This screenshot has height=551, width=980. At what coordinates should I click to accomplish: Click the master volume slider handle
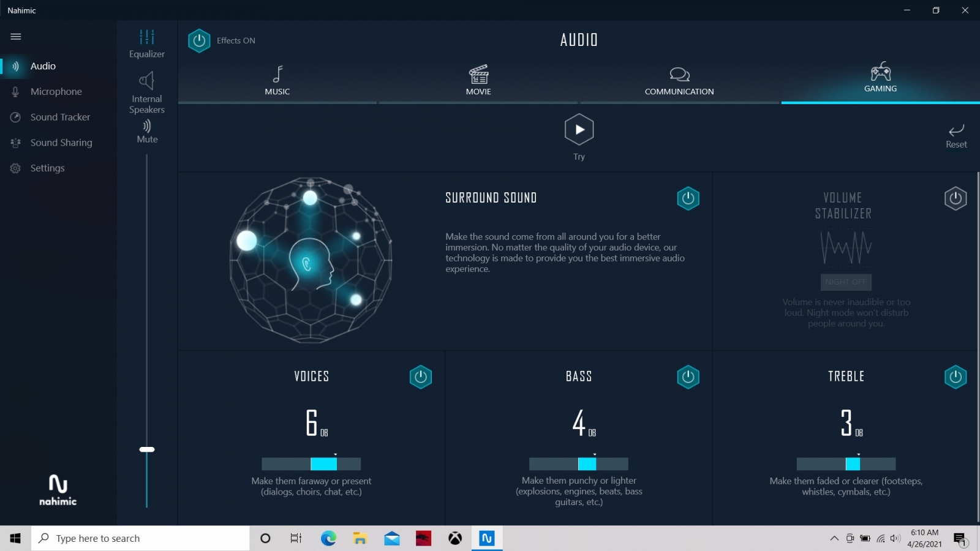pos(147,449)
